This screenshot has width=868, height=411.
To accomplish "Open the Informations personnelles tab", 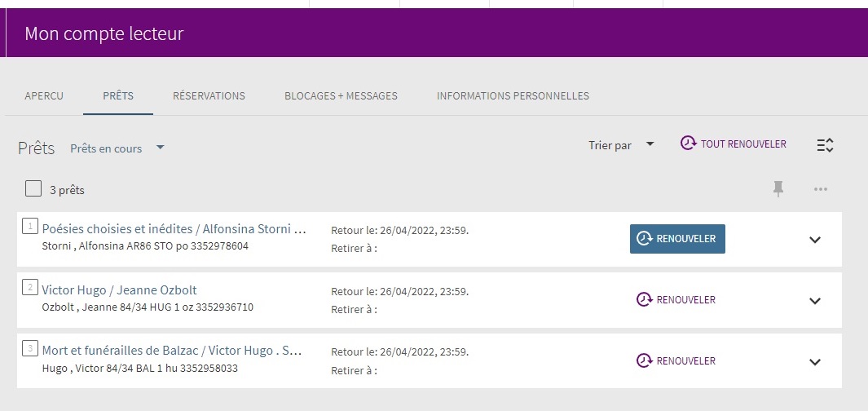I will click(513, 96).
